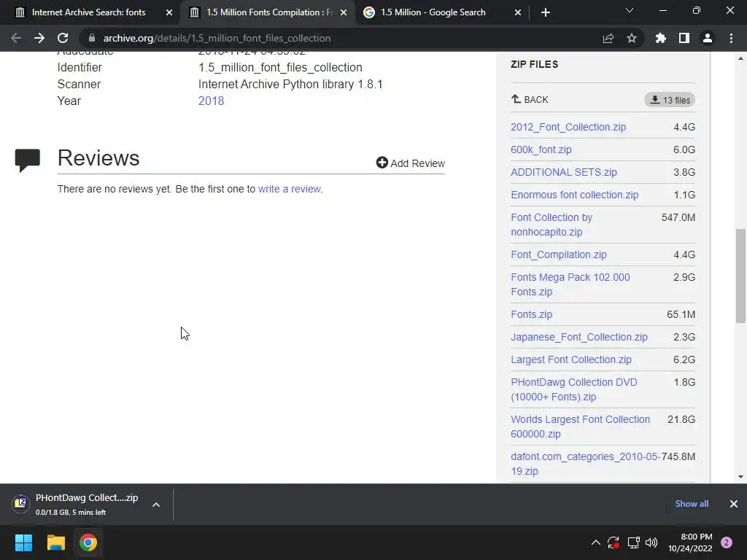This screenshot has height=560, width=747.
Task: Click the padlock site info icon
Action: 92,38
